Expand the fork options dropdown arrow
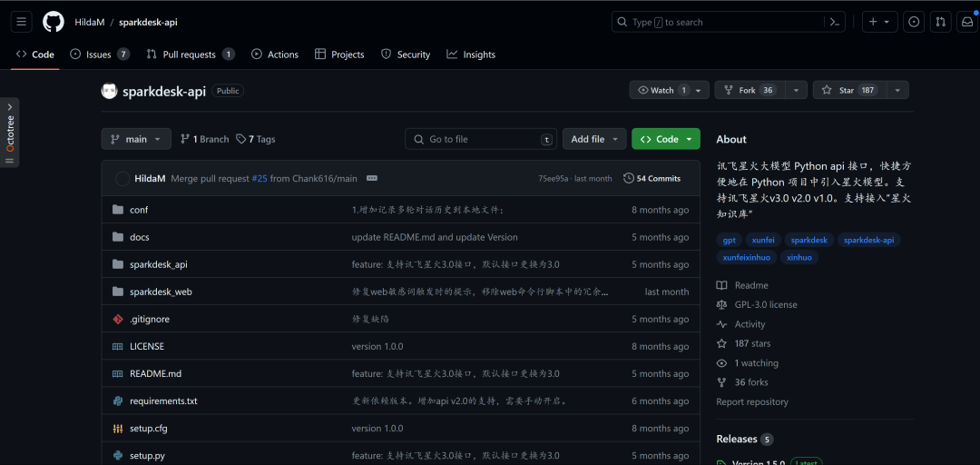Viewport: 980px width, 465px height. [797, 90]
